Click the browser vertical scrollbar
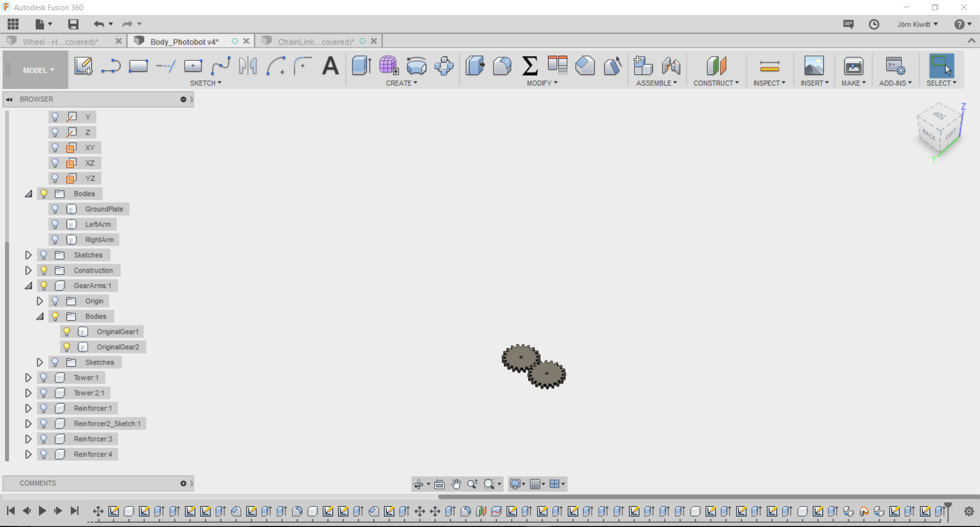The image size is (980, 527). (7, 351)
